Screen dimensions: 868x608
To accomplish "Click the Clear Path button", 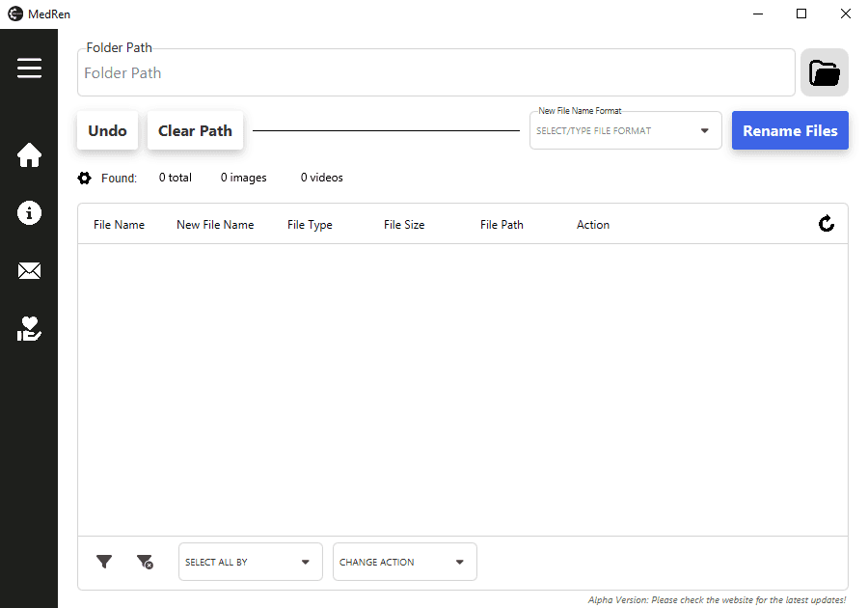I will [195, 130].
